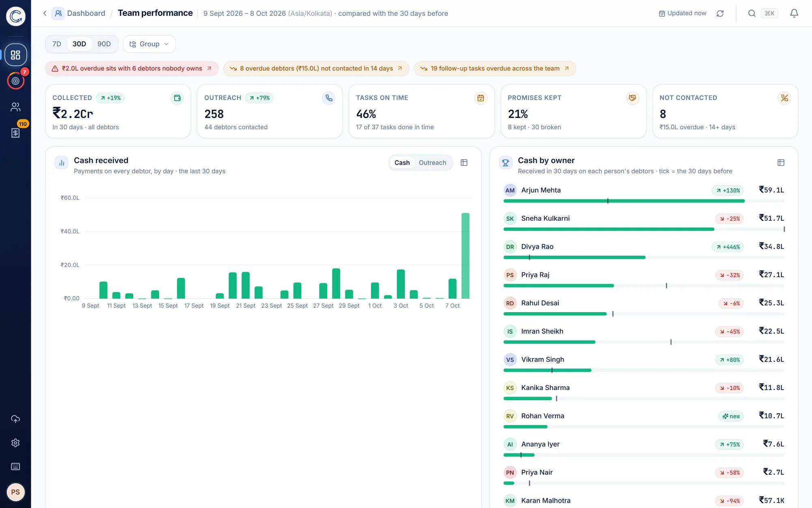Click the tall 8 Oct bar in chart
The image size is (812, 508).
pyautogui.click(x=465, y=256)
